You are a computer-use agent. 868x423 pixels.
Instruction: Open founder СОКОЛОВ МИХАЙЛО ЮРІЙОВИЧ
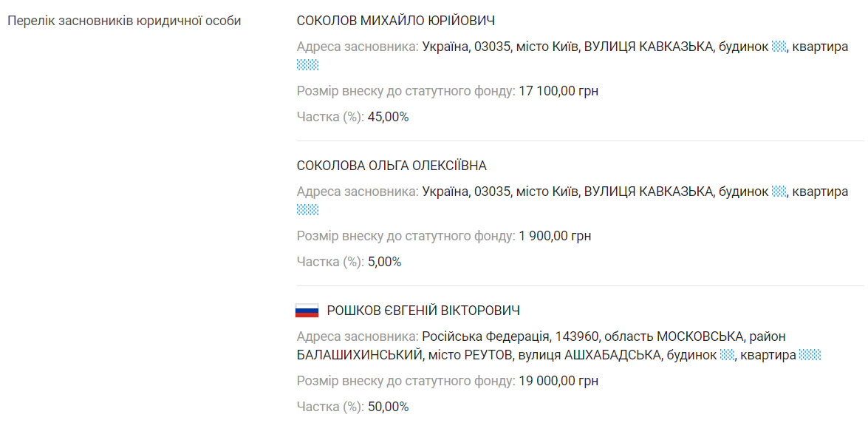(395, 21)
